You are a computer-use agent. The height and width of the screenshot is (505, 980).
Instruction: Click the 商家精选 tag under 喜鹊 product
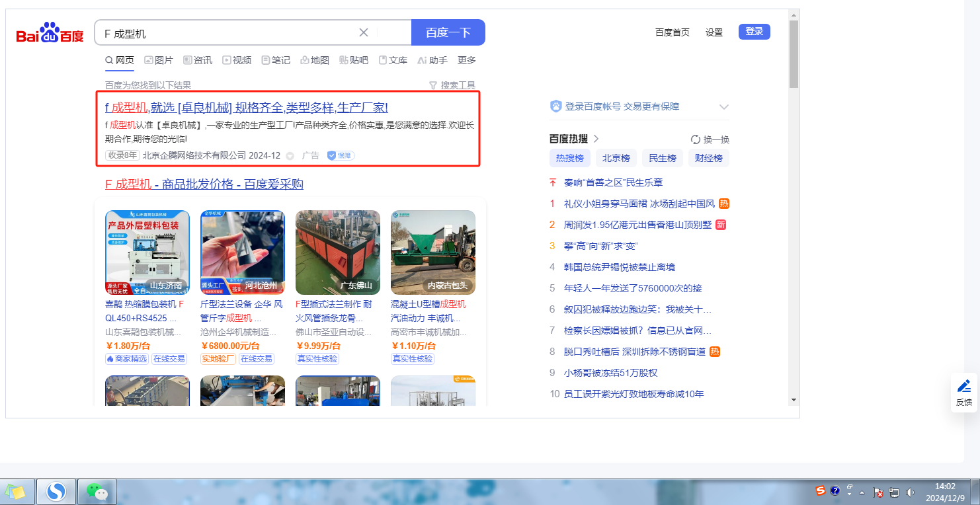[x=127, y=359]
